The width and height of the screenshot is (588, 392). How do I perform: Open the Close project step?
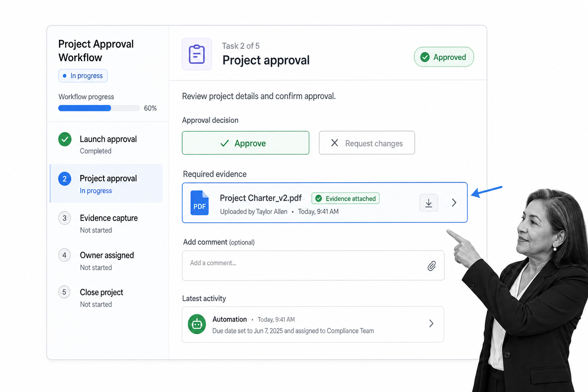click(x=106, y=298)
